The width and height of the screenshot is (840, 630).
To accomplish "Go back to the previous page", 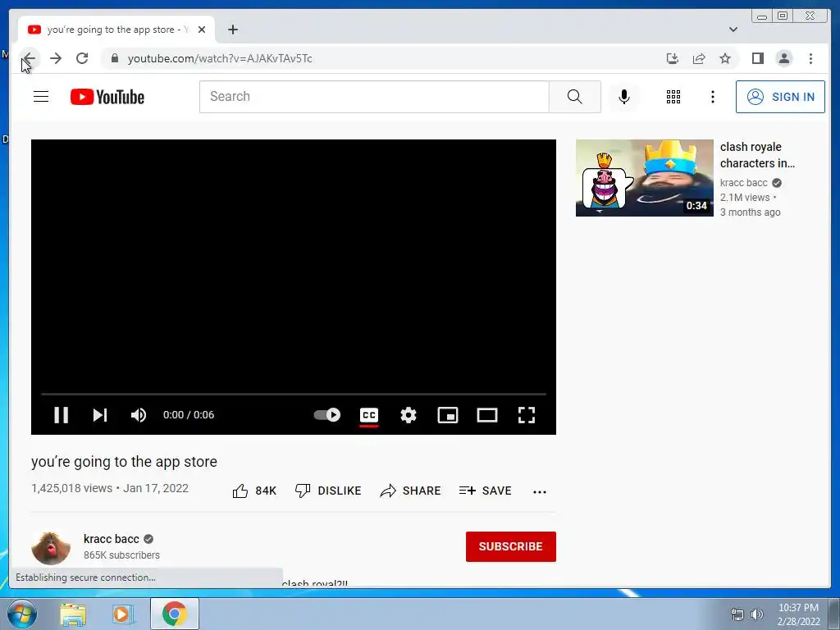I will (30, 58).
